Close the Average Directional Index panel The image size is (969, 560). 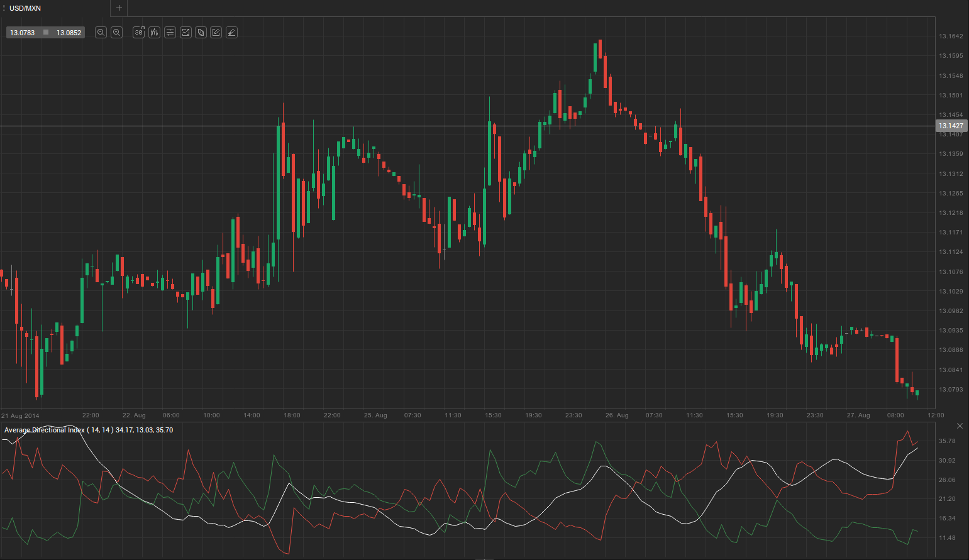960,426
